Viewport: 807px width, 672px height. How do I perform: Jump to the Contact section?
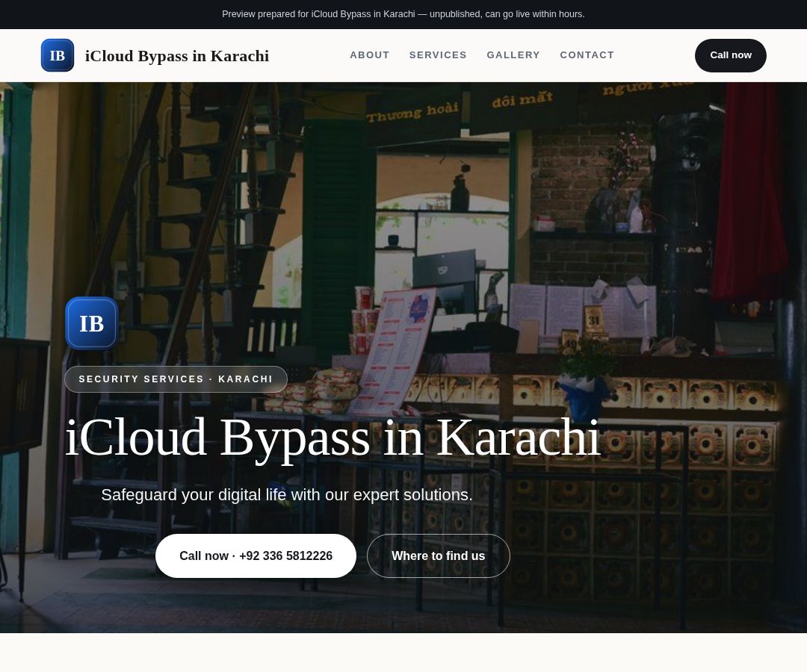587,55
